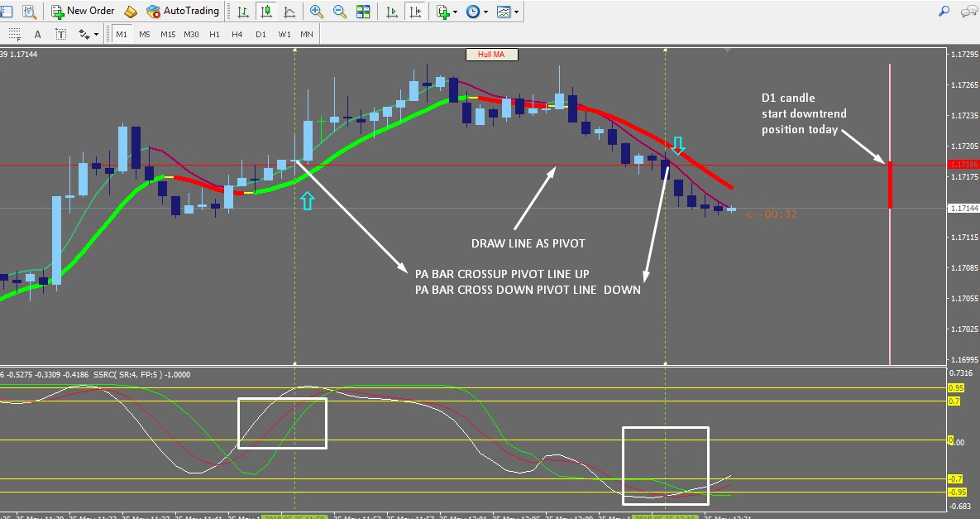Click the 1.17025 price axis value
Screen dimensions: 980x519
tap(964, 329)
